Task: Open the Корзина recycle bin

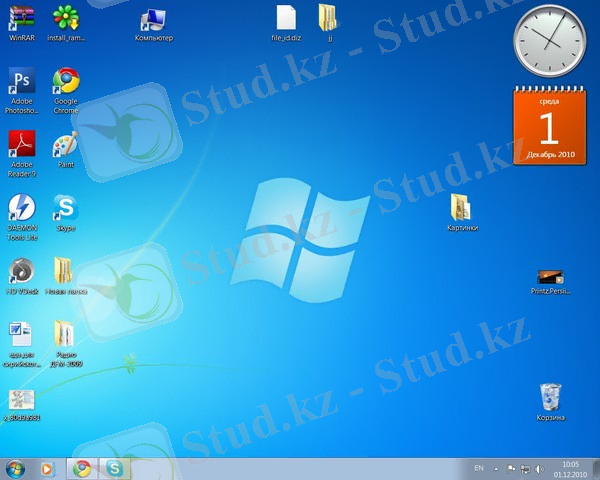Action: [551, 402]
